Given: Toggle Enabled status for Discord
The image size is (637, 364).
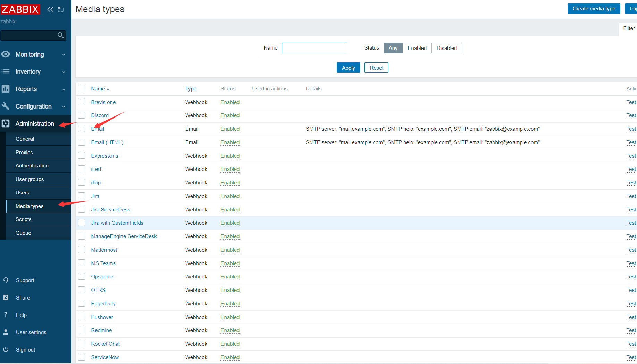Looking at the screenshot, I should [x=230, y=115].
